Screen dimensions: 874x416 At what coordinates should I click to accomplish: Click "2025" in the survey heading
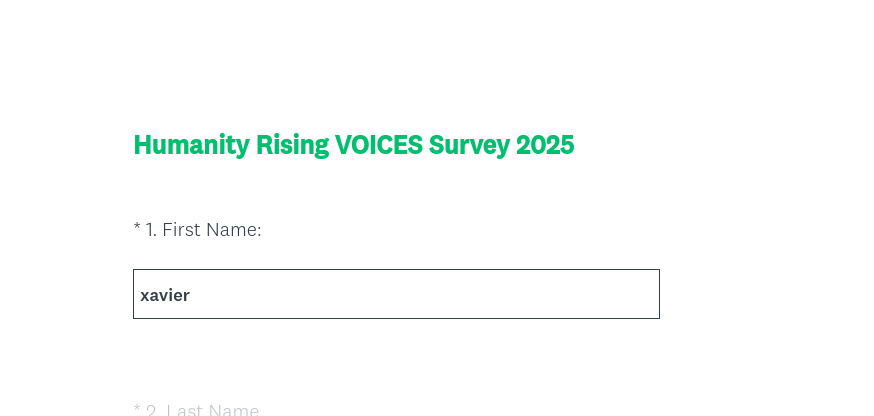545,145
